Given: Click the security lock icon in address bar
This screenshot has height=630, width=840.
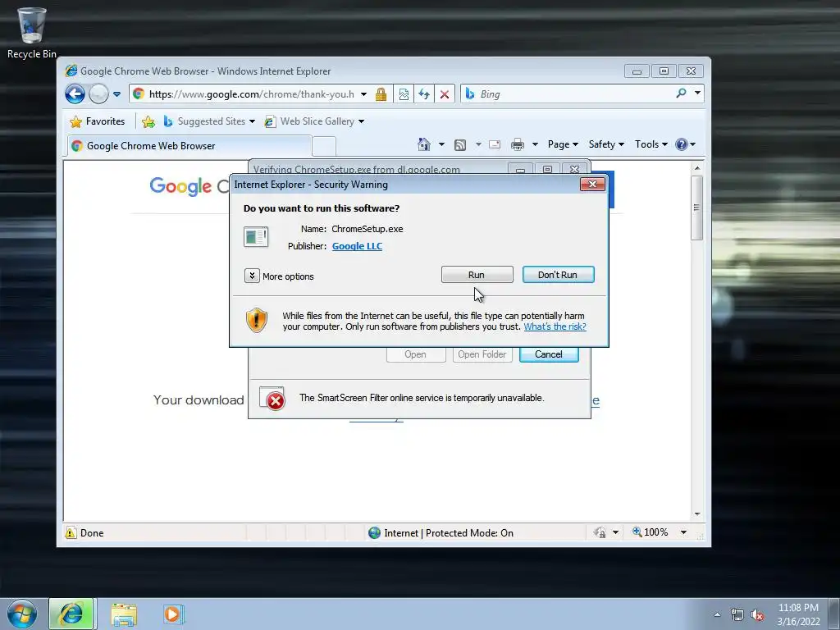Looking at the screenshot, I should (381, 94).
